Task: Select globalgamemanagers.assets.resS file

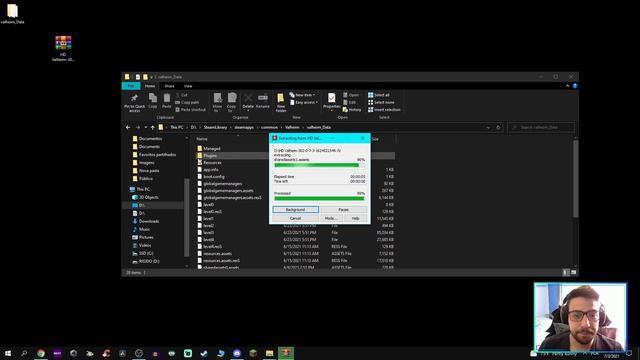Action: pos(232,198)
